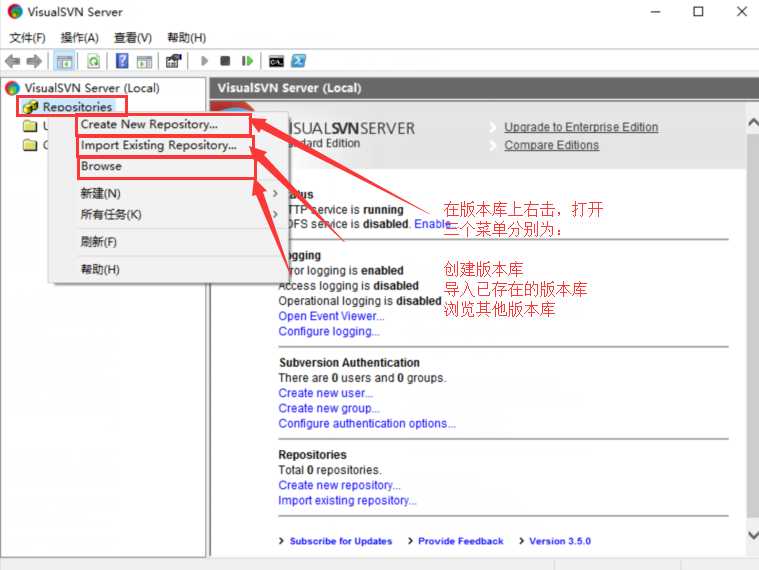
Task: Click the green Refresh toolbar icon
Action: click(93, 61)
